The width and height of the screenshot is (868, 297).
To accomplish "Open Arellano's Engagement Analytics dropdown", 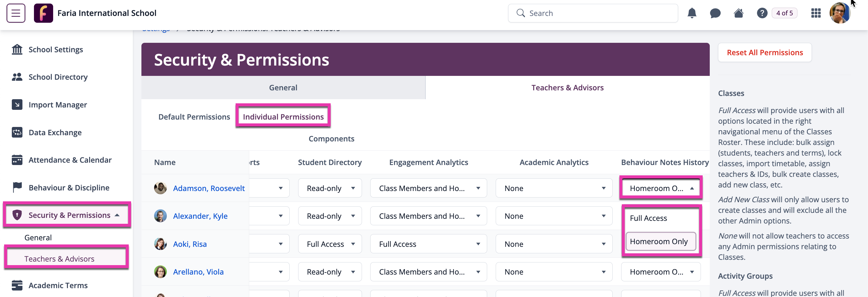I will [x=428, y=272].
